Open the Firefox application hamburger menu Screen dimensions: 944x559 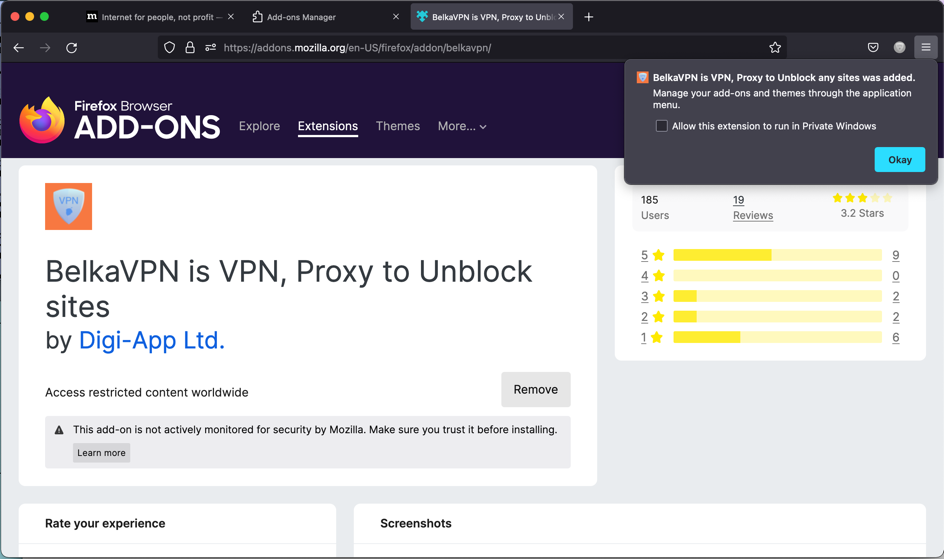[926, 48]
